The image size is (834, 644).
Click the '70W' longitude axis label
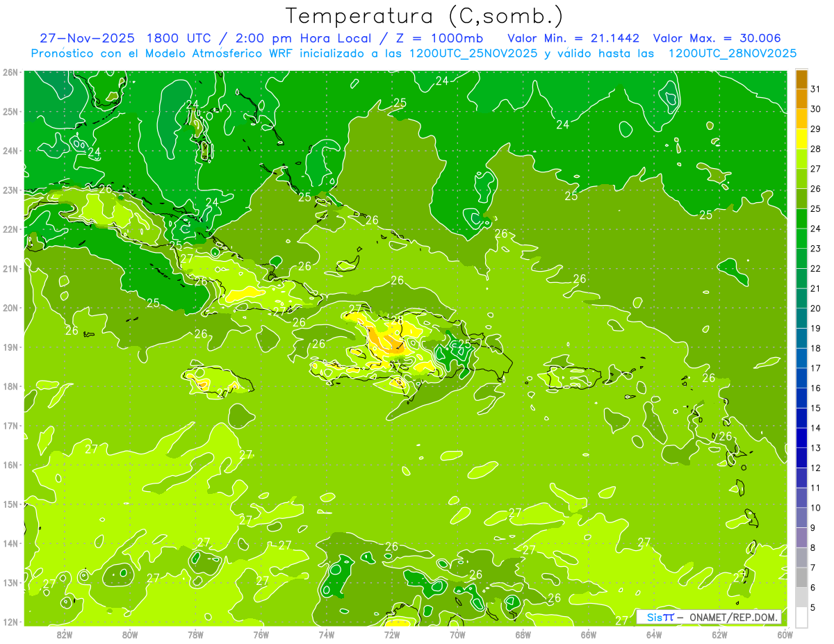(457, 634)
